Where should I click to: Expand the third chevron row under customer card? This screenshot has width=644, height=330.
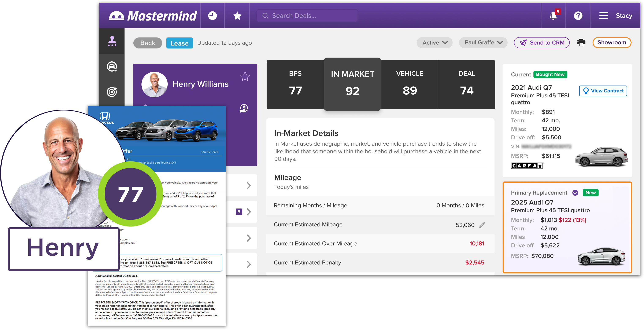pos(248,238)
